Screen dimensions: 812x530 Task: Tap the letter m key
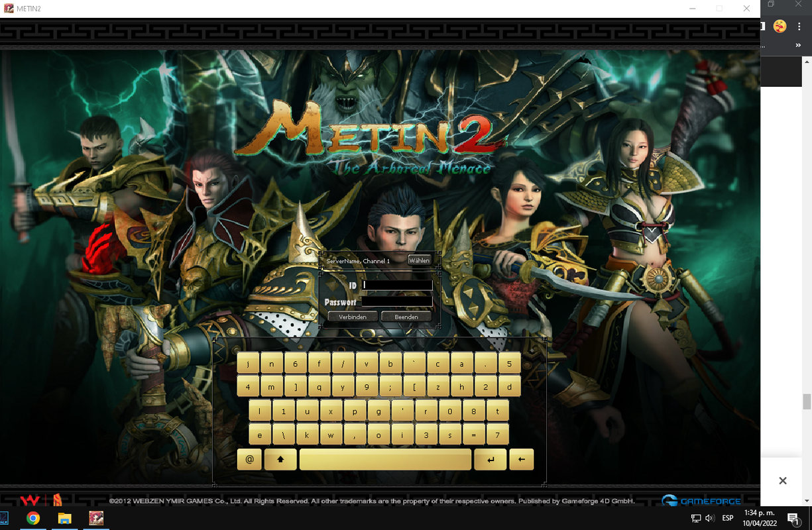pyautogui.click(x=272, y=387)
